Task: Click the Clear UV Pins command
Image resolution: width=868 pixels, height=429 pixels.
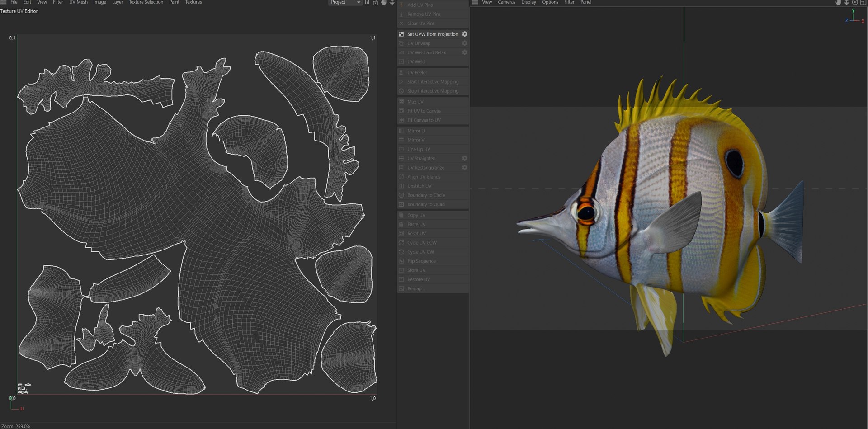Action: click(433, 24)
